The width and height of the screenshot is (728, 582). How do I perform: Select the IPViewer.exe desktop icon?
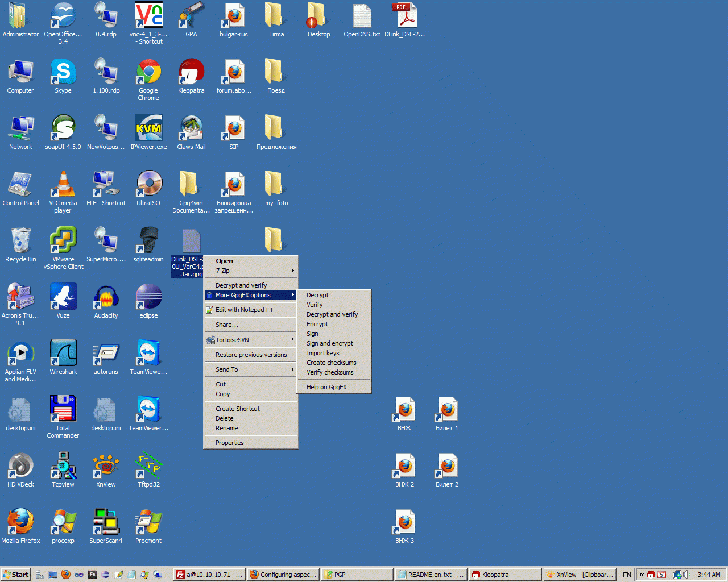pos(148,132)
